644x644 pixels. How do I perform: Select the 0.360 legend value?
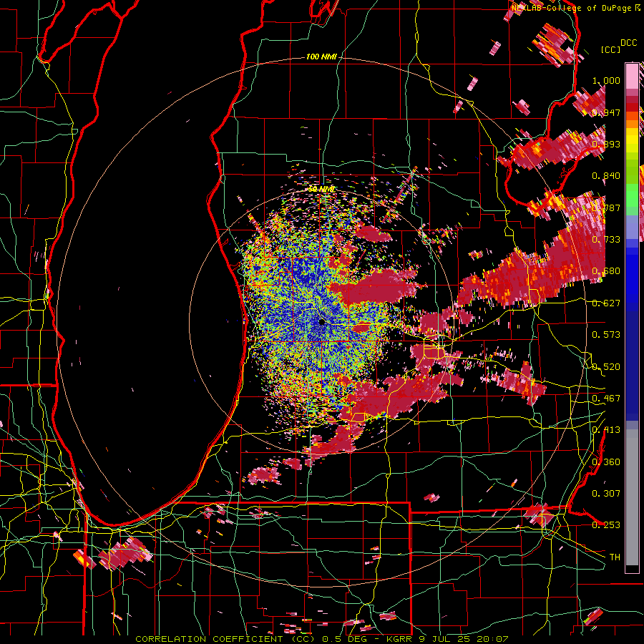point(606,462)
